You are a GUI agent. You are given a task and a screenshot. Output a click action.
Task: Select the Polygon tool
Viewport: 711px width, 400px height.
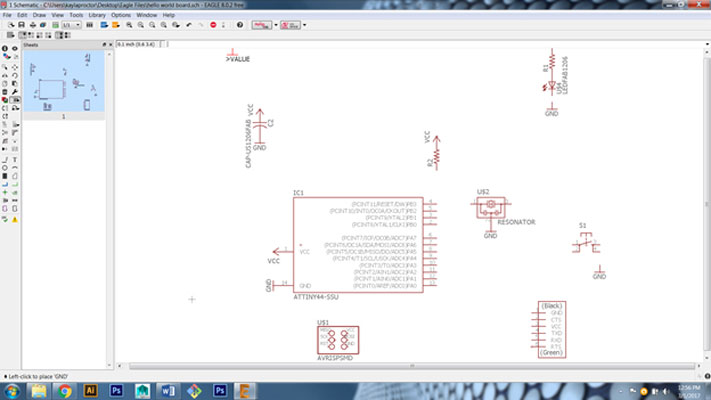[15, 176]
